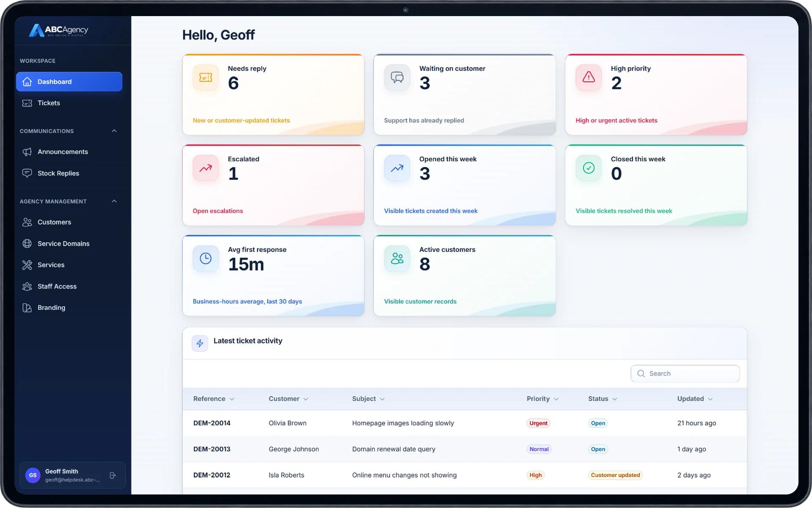Click the Branding swatch icon

point(27,308)
